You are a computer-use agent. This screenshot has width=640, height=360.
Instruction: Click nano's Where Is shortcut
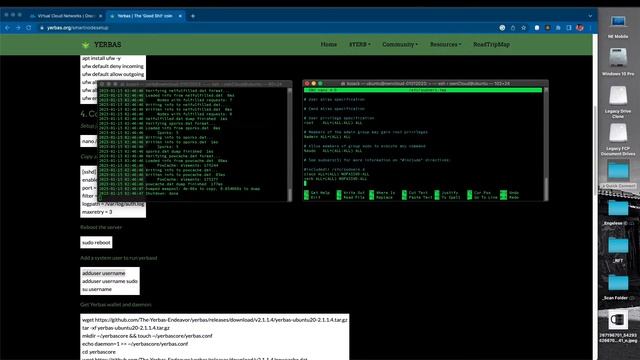point(382,193)
